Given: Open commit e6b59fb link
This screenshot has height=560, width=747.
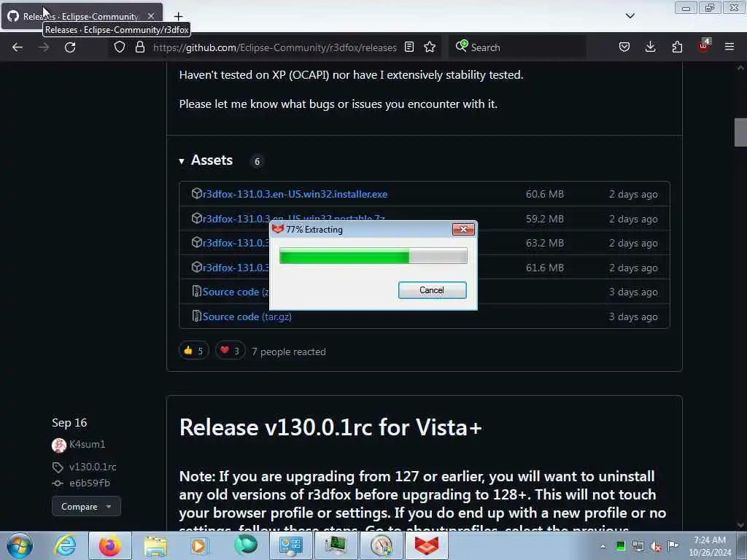Looking at the screenshot, I should (x=90, y=483).
